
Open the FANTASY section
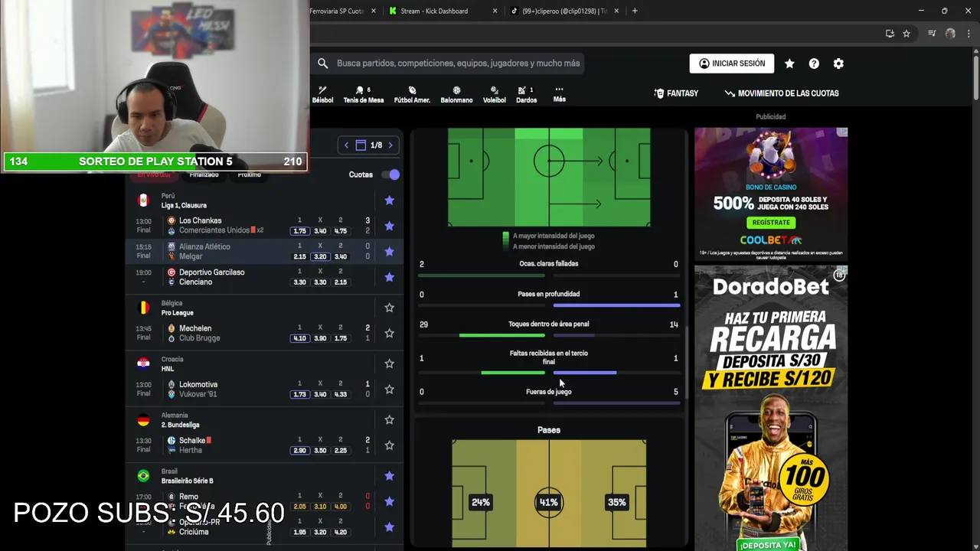676,93
